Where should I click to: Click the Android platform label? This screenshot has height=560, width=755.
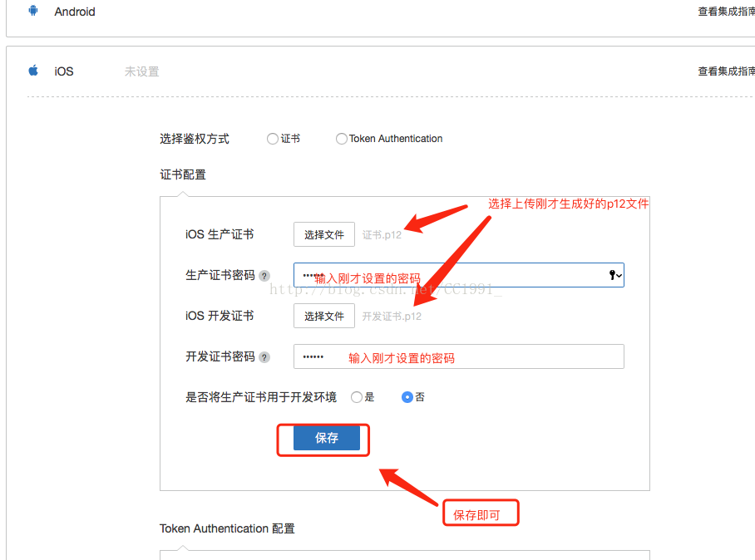point(75,12)
